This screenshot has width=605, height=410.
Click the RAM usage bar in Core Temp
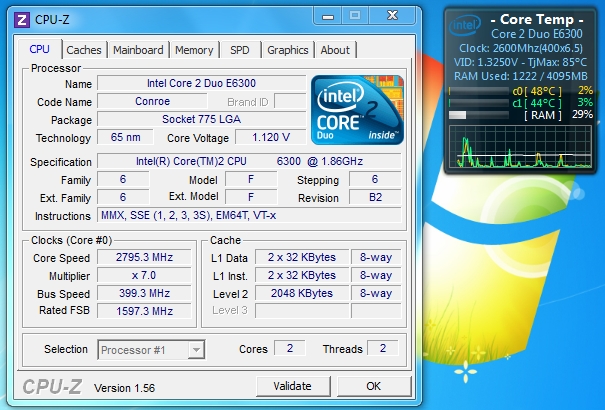(478, 115)
